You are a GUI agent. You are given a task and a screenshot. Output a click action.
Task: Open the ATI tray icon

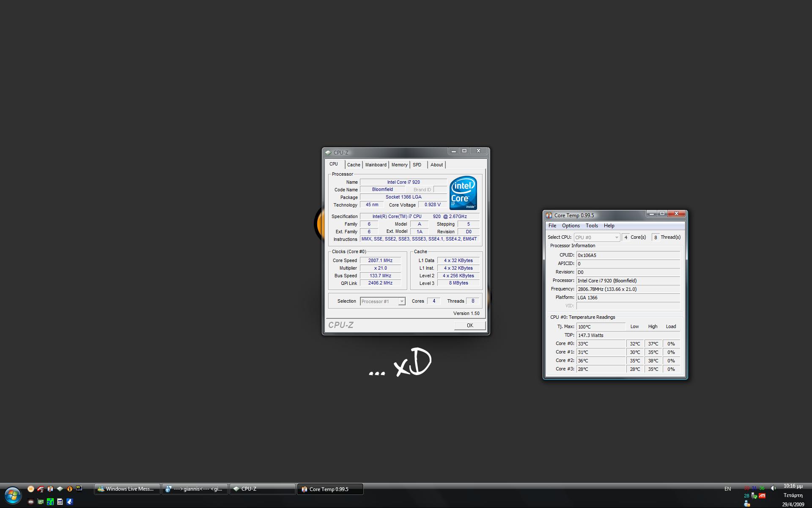tap(762, 496)
